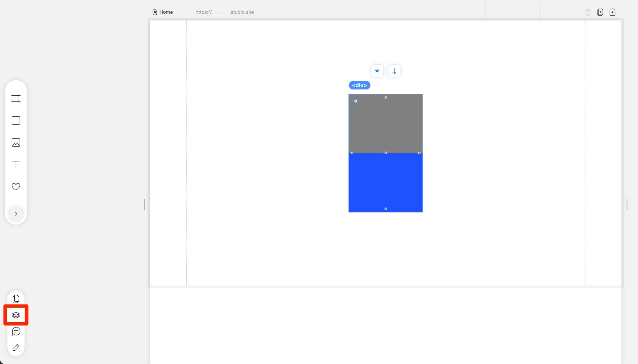Select the Frame/Section tool
Viewport: 638px width, 364px height.
[x=16, y=98]
